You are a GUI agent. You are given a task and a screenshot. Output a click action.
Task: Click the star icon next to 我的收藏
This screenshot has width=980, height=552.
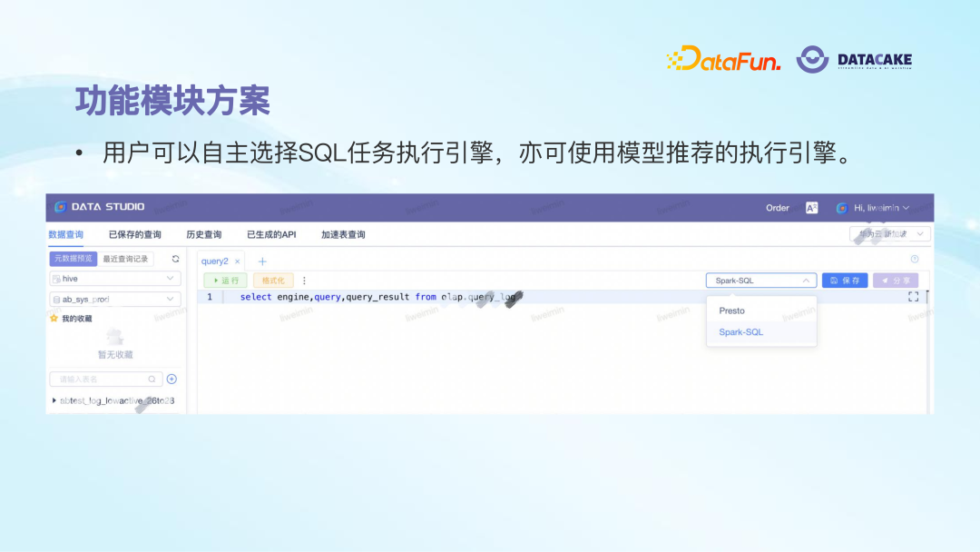pyautogui.click(x=54, y=317)
